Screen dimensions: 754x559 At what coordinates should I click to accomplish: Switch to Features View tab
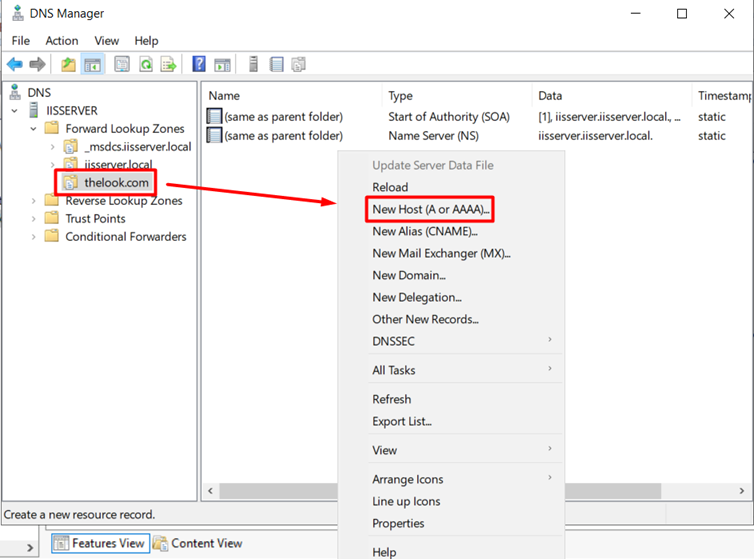tap(101, 543)
